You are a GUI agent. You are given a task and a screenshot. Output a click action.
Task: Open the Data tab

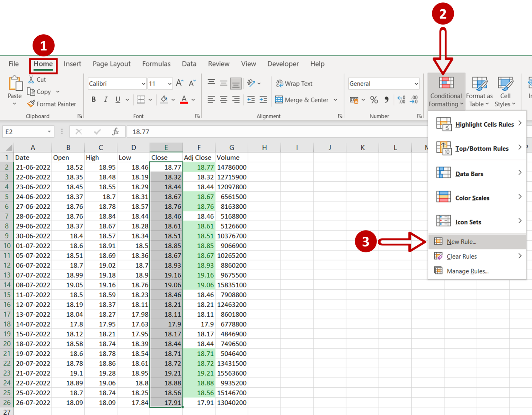189,64
